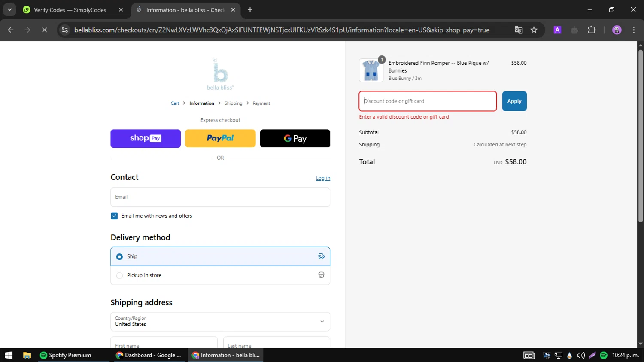The image size is (644, 362).
Task: Select Pickup in store radio button
Action: coord(119,275)
